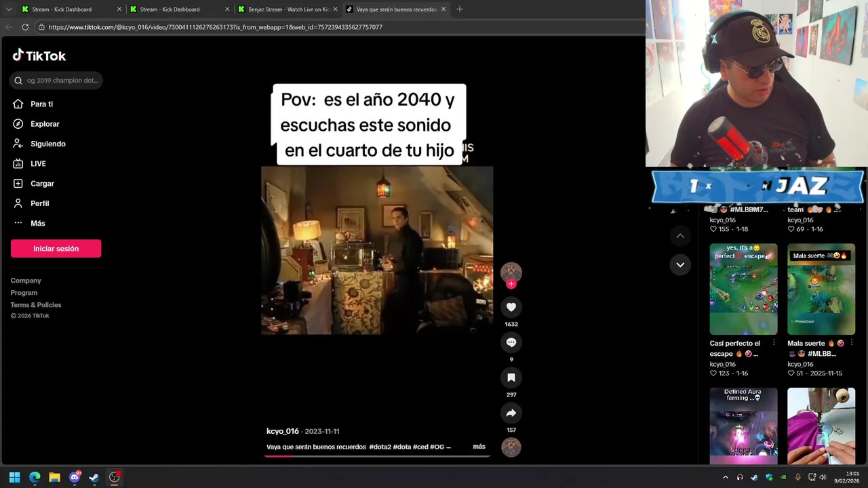
Task: Open options for Mala suerte video
Action: [x=851, y=344]
